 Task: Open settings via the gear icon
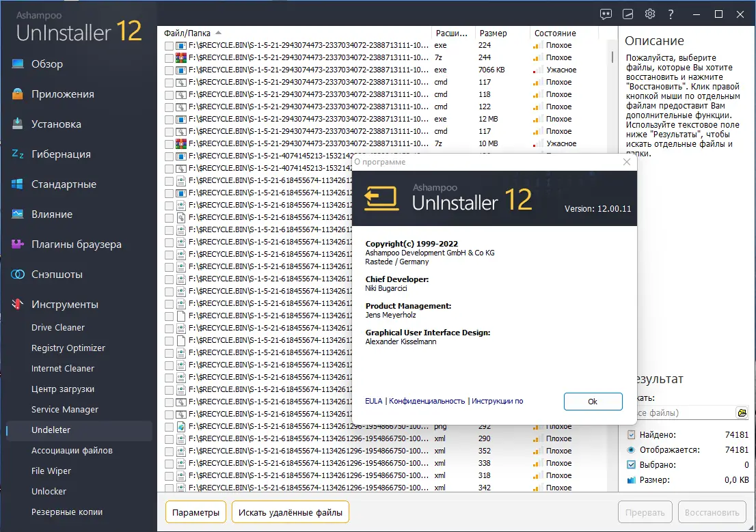[650, 14]
